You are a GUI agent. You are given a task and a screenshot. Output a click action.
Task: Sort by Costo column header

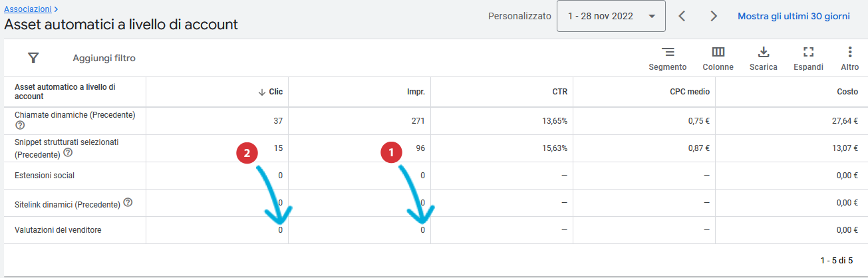click(x=847, y=92)
